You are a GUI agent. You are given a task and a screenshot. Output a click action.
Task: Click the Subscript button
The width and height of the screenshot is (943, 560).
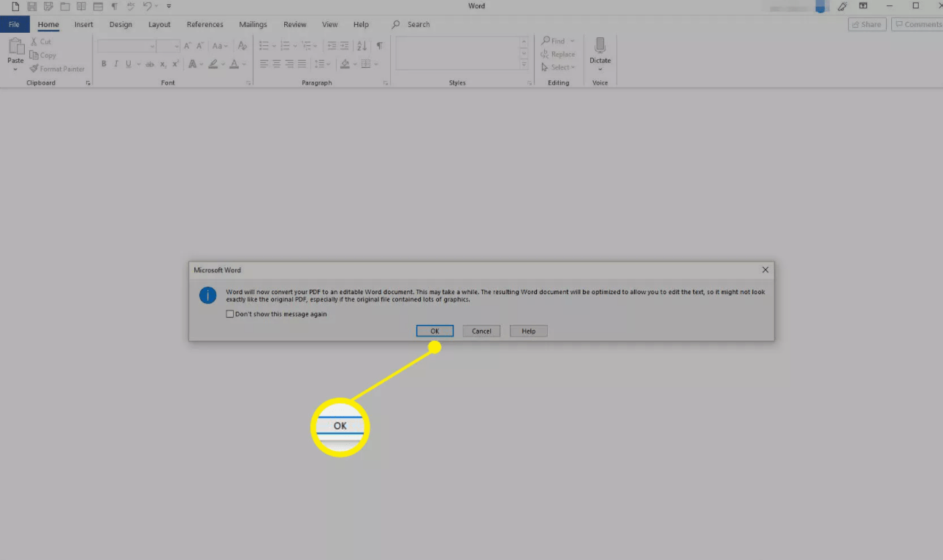tap(163, 64)
